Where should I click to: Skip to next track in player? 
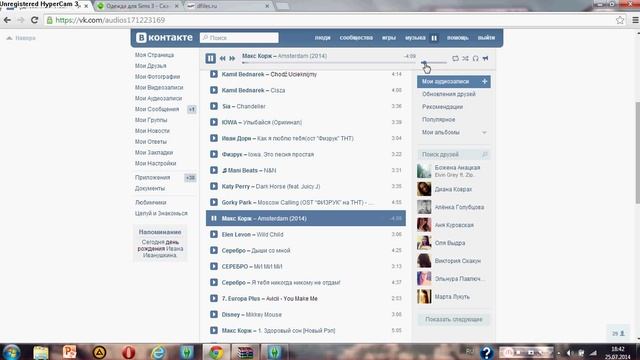[232, 58]
